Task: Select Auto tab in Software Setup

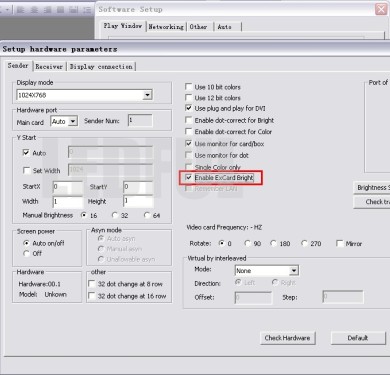Action: click(x=225, y=27)
